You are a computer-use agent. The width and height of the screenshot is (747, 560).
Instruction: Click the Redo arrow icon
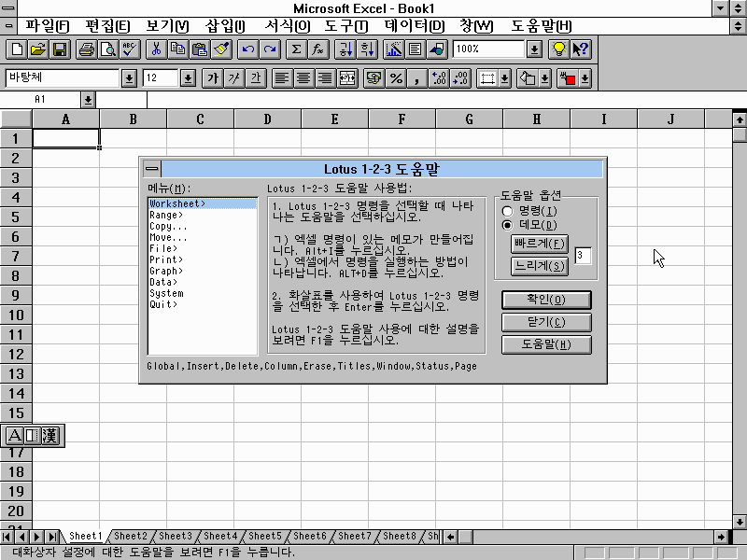270,49
